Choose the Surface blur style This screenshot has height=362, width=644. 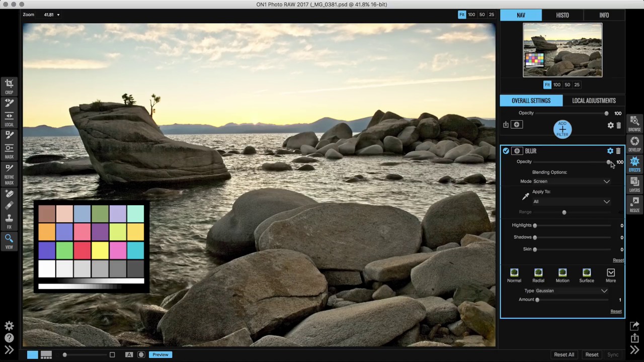coord(587,276)
